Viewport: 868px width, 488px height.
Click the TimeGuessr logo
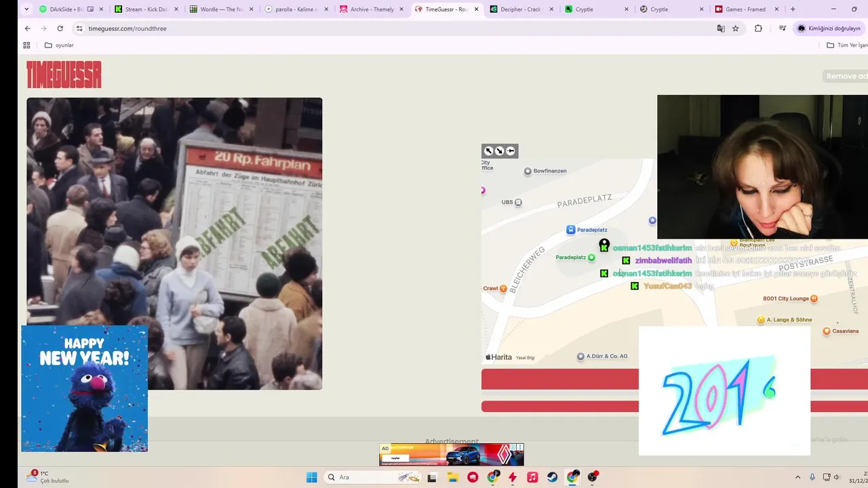click(64, 75)
